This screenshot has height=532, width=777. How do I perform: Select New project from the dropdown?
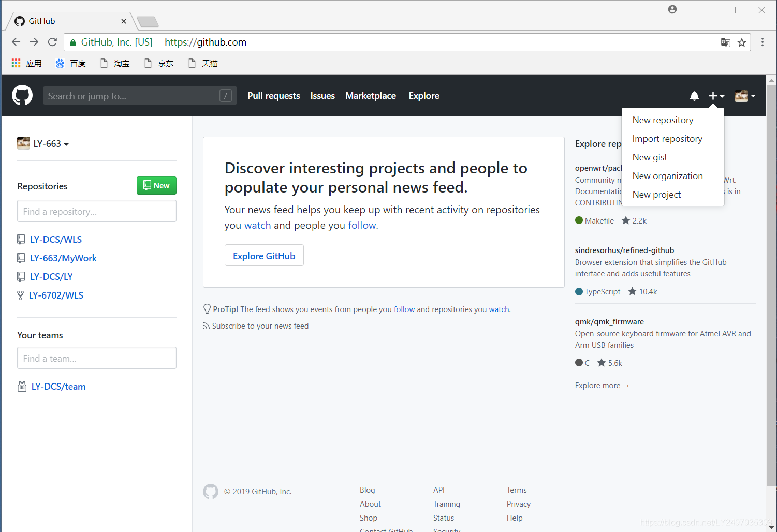coord(656,195)
